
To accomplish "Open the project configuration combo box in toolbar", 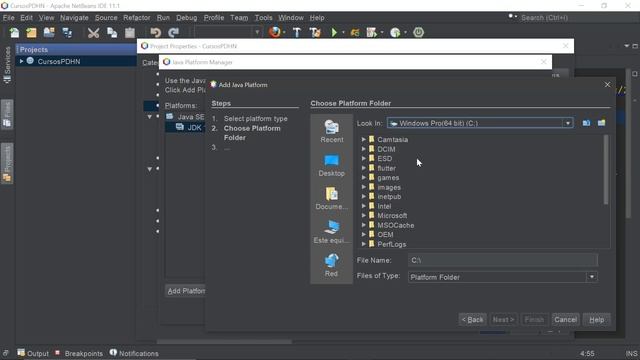I will [228, 32].
